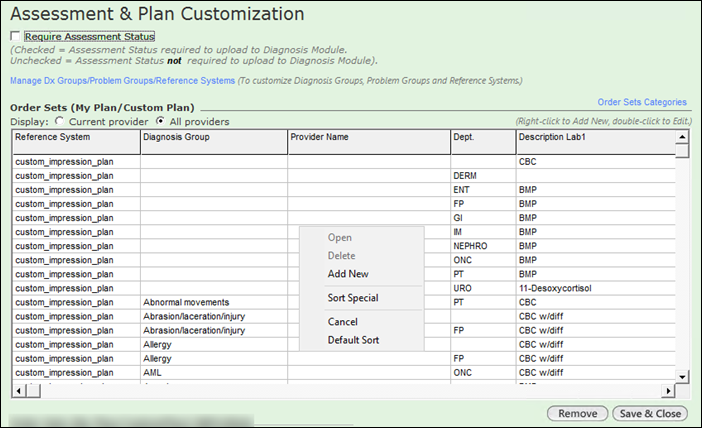The width and height of the screenshot is (702, 428).
Task: Click the URO department cell
Action: click(484, 288)
